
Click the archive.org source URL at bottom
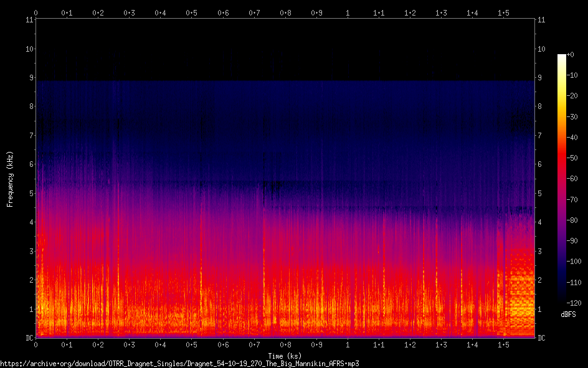point(179,363)
